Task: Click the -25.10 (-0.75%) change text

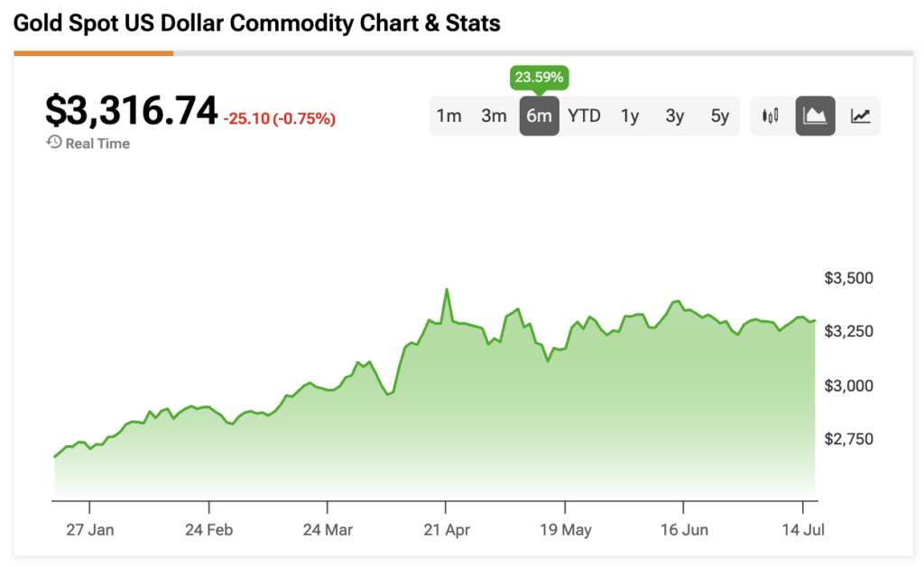Action: [280, 119]
